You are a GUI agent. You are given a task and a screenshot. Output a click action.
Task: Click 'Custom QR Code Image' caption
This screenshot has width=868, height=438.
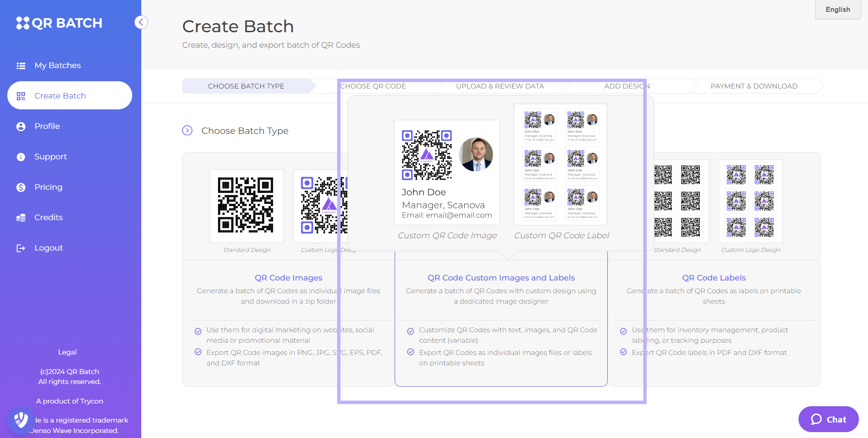(447, 236)
